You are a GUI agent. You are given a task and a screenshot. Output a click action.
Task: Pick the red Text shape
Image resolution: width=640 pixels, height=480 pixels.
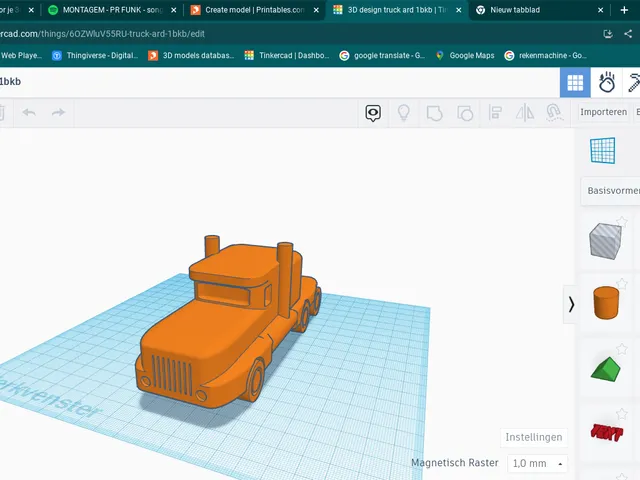[x=607, y=432]
